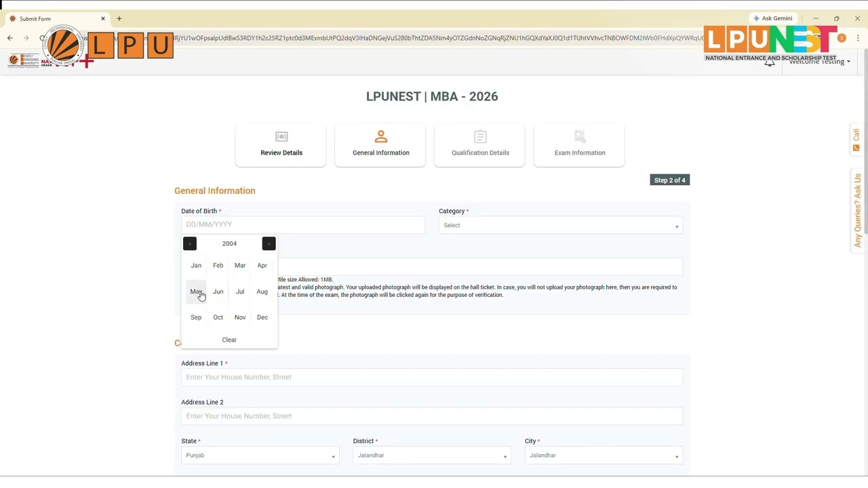Select May in the month picker
Image resolution: width=868 pixels, height=488 pixels.
coord(196,291)
